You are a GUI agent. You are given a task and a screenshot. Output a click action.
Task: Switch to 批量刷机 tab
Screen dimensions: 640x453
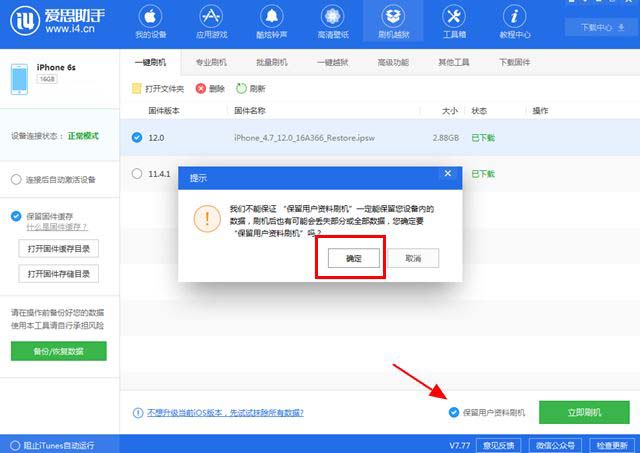pyautogui.click(x=272, y=62)
